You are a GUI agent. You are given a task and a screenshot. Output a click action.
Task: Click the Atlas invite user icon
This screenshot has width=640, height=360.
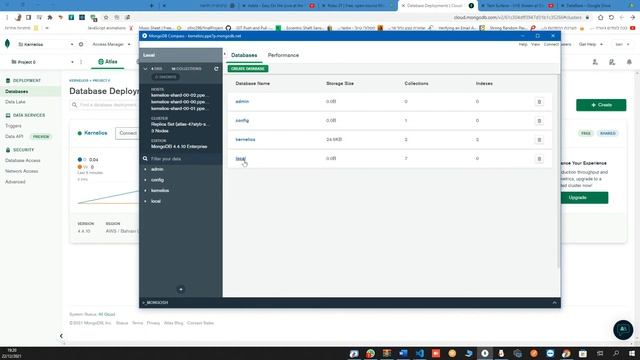click(595, 62)
